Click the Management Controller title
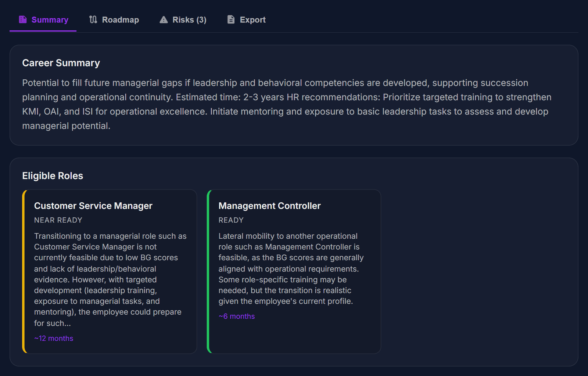The width and height of the screenshot is (588, 376). pos(270,206)
